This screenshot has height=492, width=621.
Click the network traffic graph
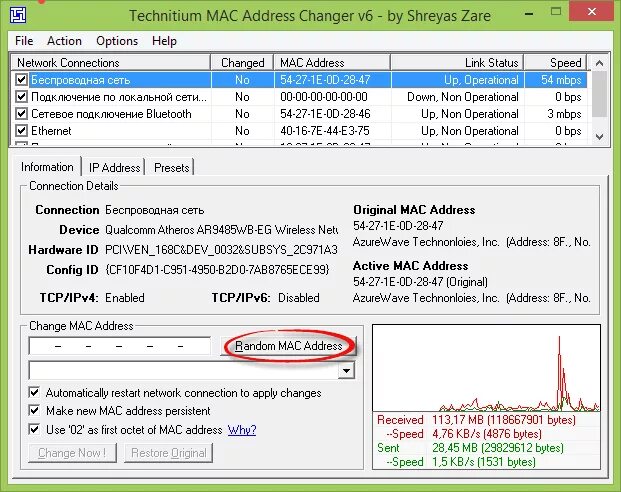486,368
